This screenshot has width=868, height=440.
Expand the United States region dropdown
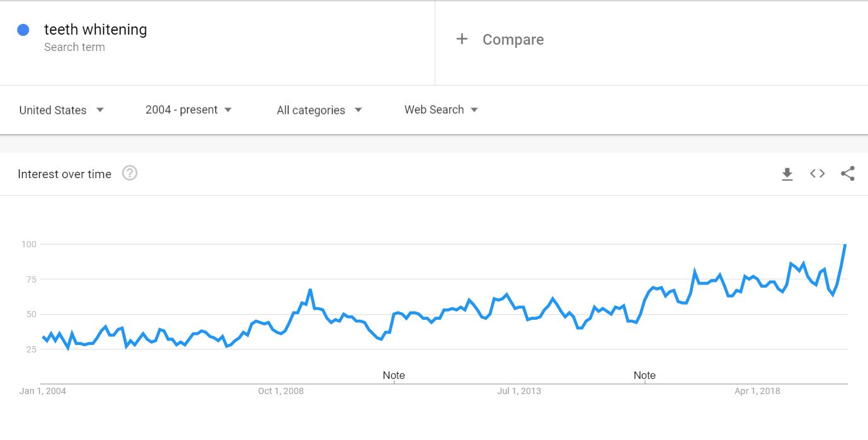coord(61,110)
